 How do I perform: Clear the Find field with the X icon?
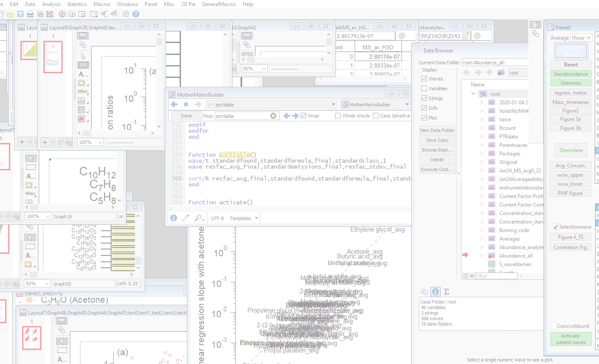[273, 116]
